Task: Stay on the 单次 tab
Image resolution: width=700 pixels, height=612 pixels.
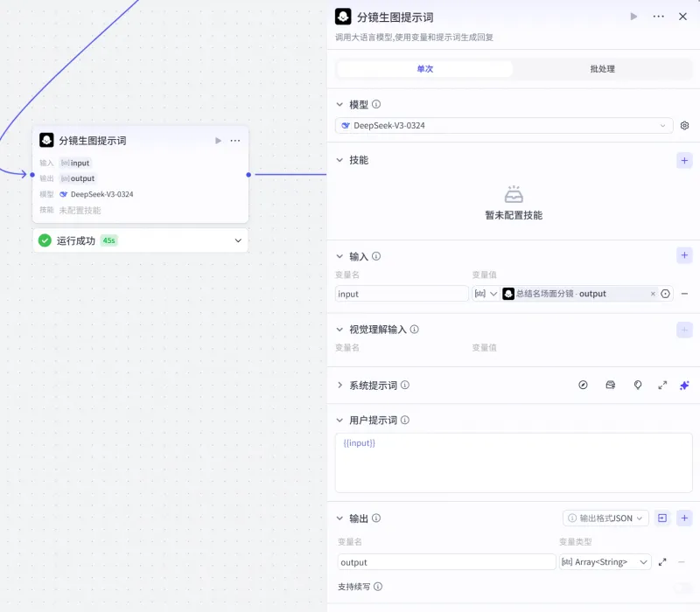Action: 425,68
